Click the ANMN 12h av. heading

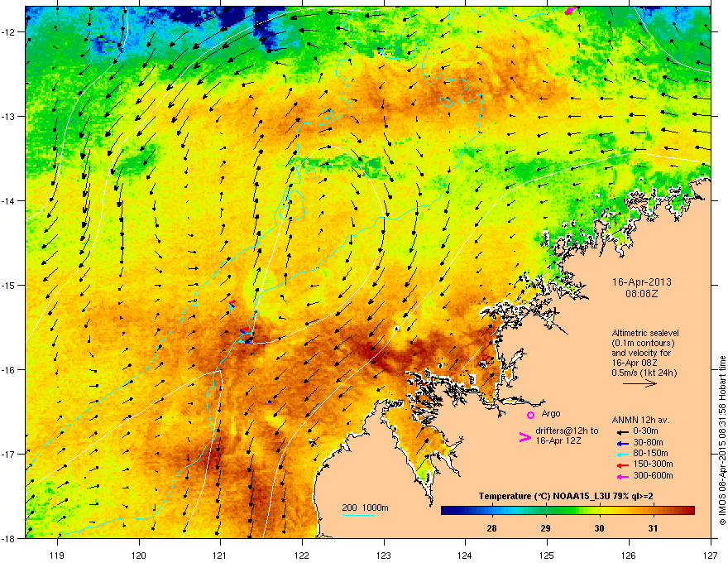click(x=640, y=420)
